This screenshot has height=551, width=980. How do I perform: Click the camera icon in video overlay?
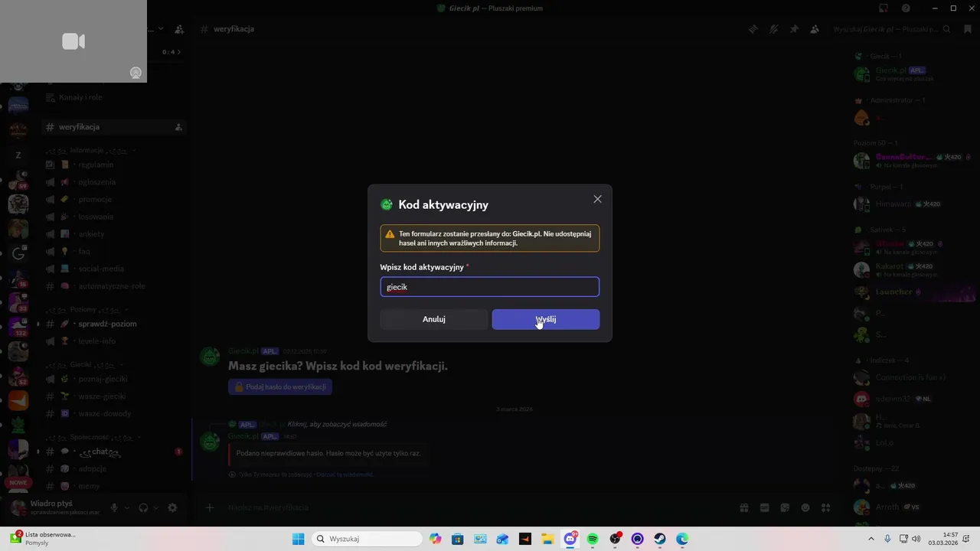73,41
